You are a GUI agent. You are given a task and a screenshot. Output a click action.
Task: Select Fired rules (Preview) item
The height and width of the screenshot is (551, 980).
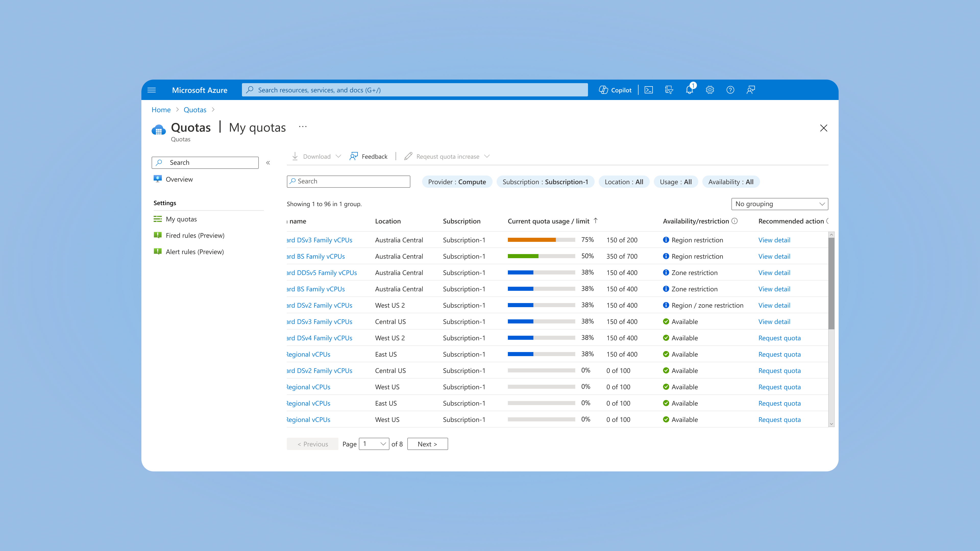pyautogui.click(x=195, y=235)
